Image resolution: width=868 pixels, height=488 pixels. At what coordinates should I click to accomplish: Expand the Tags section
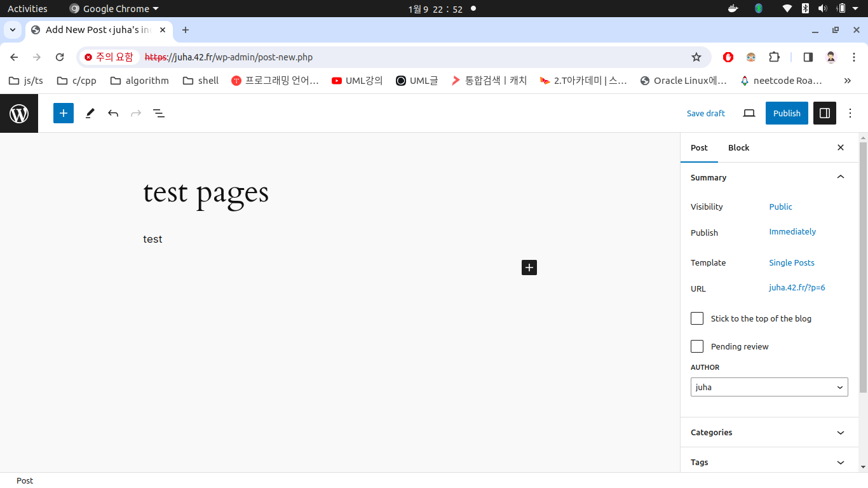(x=769, y=462)
